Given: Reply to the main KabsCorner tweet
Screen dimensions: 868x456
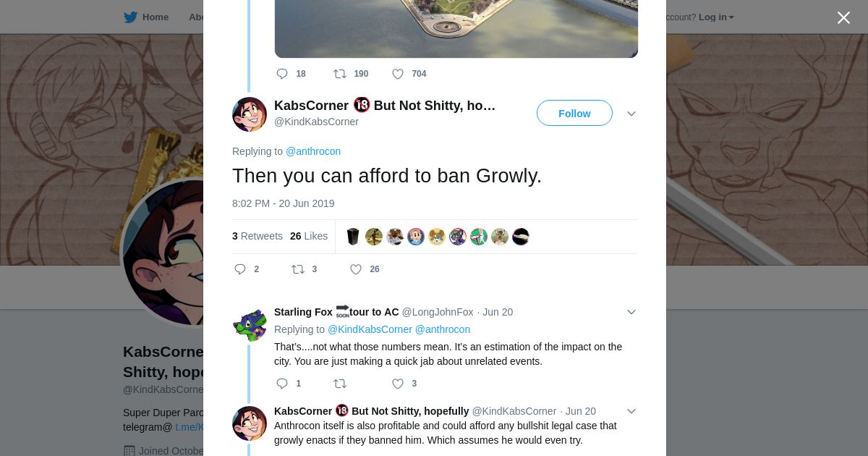Looking at the screenshot, I should point(241,269).
